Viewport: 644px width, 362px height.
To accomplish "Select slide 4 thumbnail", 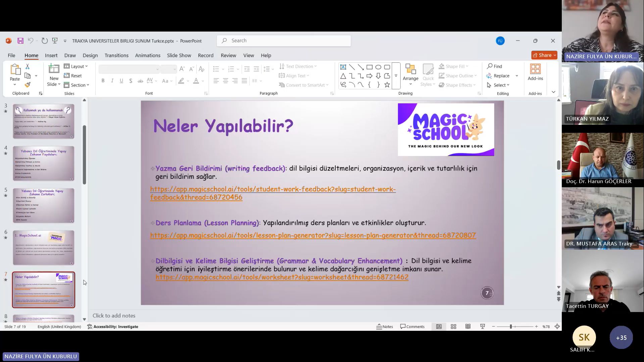I will click(44, 163).
